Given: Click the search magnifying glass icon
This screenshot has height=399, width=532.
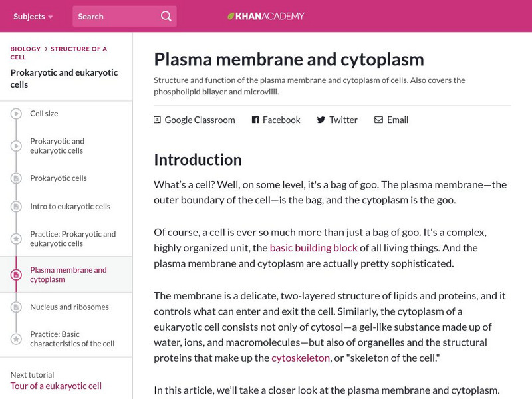Looking at the screenshot, I should click(166, 15).
